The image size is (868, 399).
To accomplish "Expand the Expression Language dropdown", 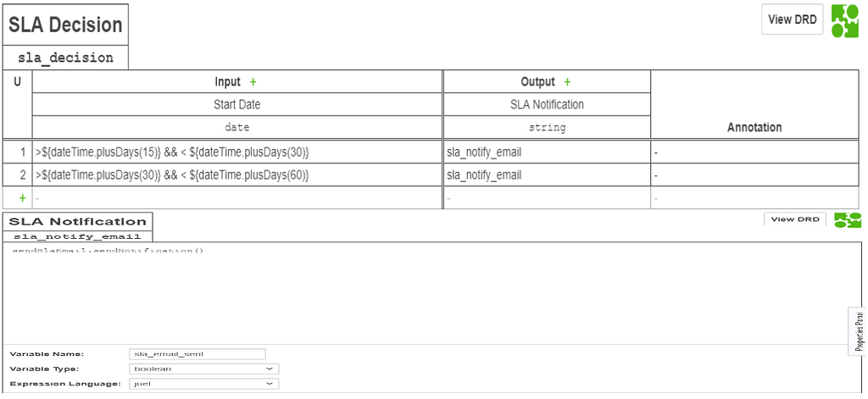I will [204, 384].
